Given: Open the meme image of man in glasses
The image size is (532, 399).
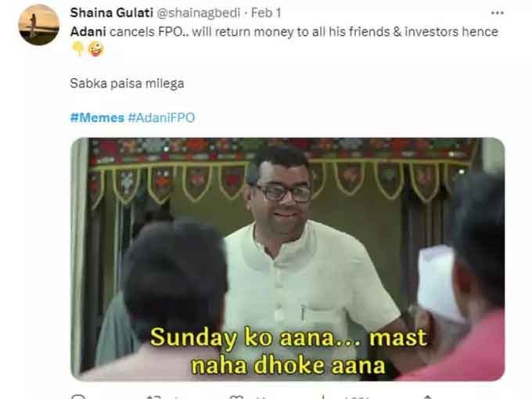Looking at the screenshot, I should coord(287,259).
